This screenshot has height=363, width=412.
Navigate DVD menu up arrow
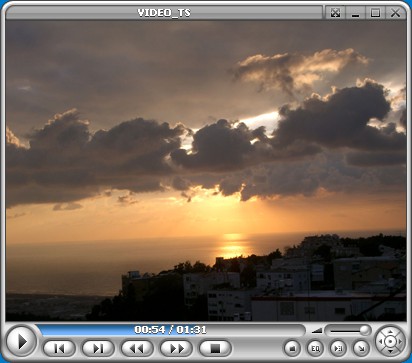(390, 332)
